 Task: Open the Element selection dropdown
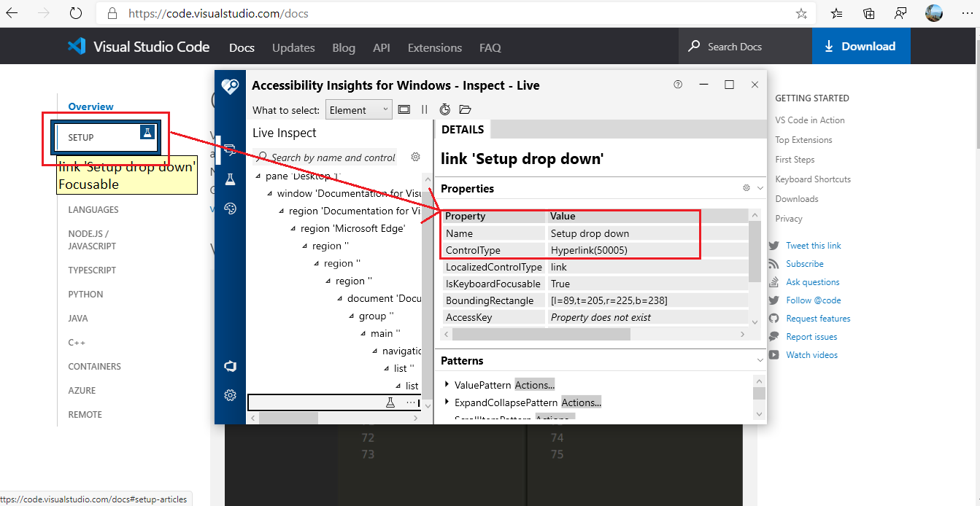point(358,109)
